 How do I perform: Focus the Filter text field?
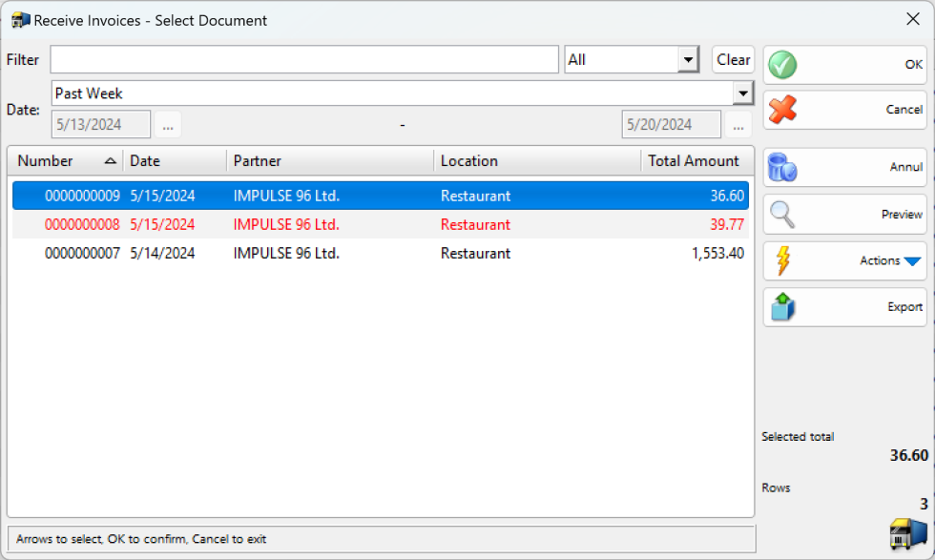(x=304, y=60)
